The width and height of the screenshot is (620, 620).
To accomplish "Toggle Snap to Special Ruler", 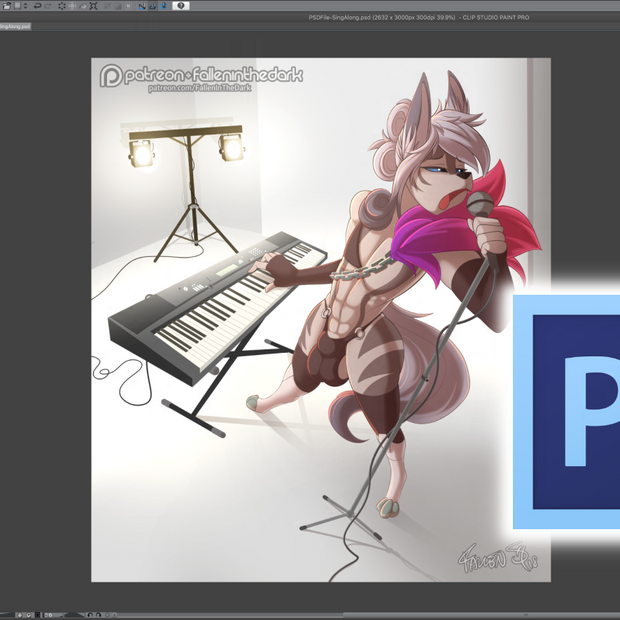I will pyautogui.click(x=153, y=6).
